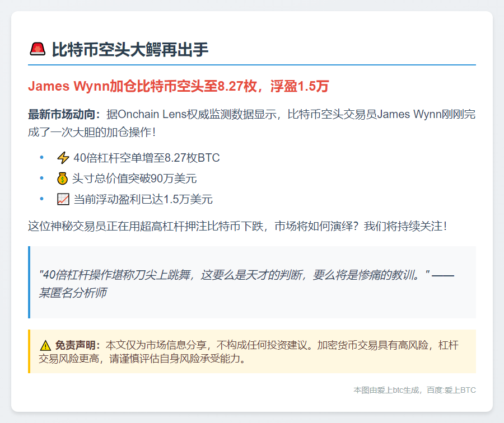Click the blue quote accent bar
Viewport: 504px width, 423px height.
[29, 281]
